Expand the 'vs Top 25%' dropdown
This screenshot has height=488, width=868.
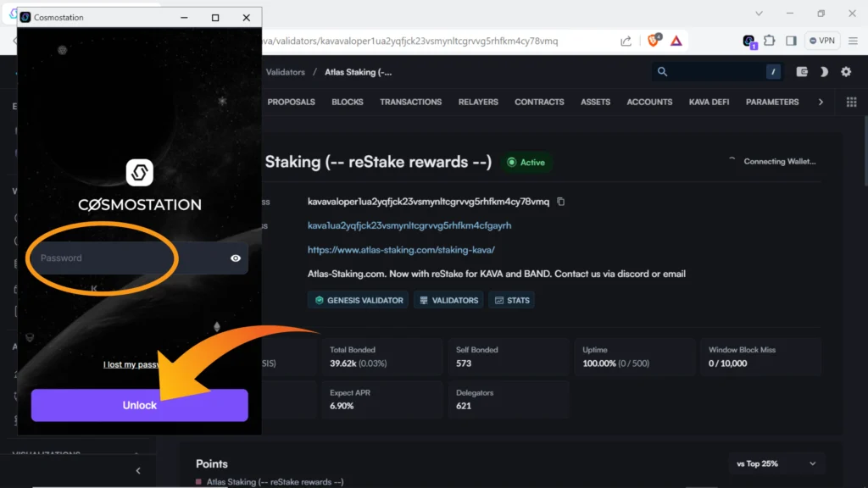776,463
